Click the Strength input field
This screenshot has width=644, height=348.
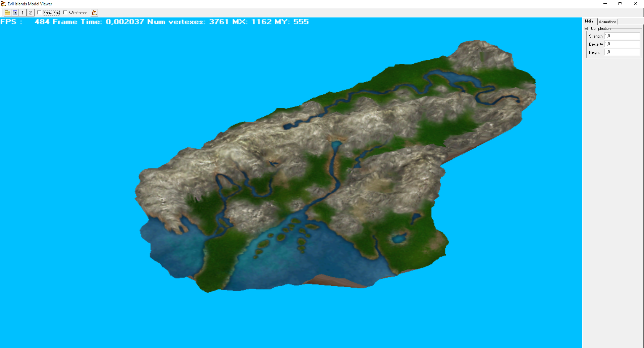[622, 36]
